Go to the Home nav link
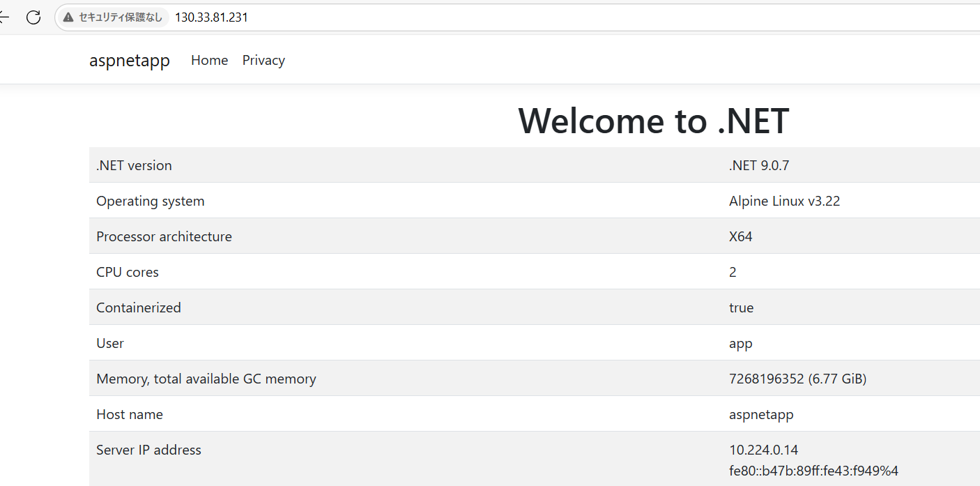 [209, 61]
